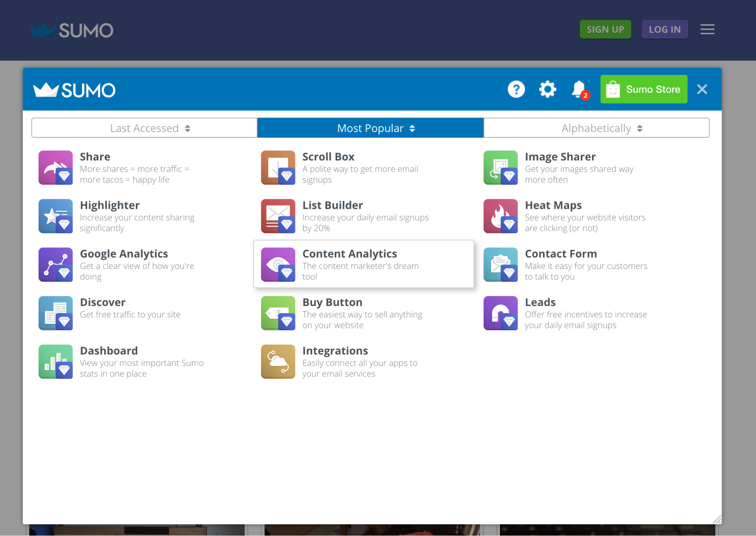Click 'The content marketer's dream tool' description
Screen dimensions: 756x536
pos(360,271)
